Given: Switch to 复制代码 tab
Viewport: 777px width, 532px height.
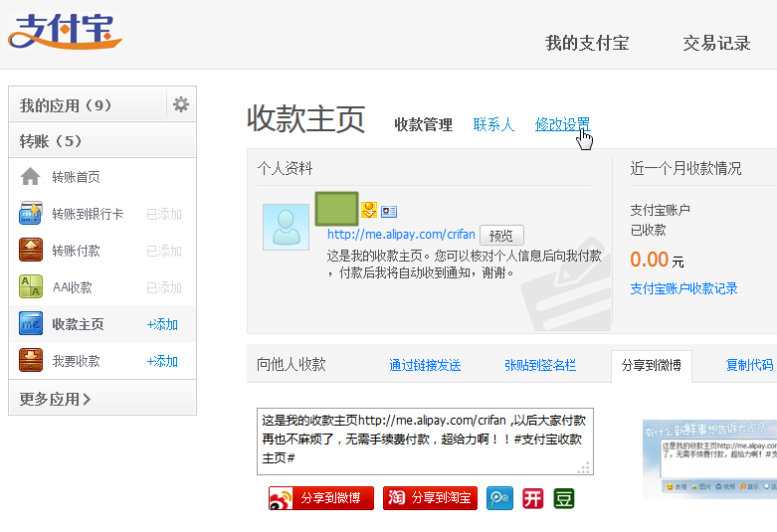Looking at the screenshot, I should 749,366.
